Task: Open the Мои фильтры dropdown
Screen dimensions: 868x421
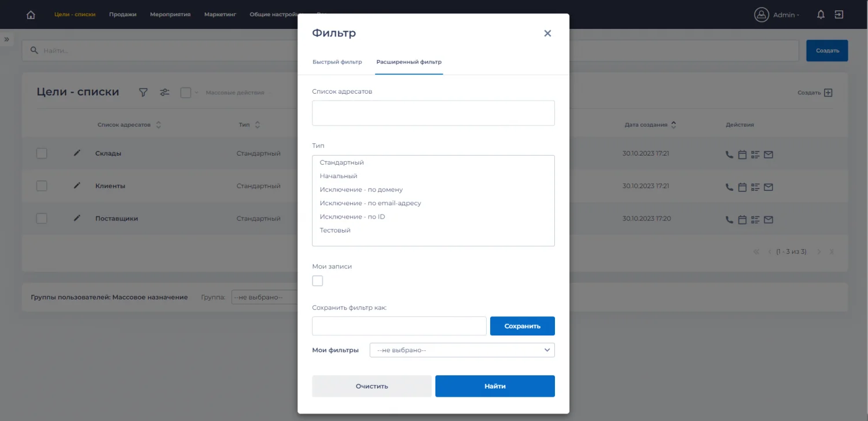Action: coord(462,350)
